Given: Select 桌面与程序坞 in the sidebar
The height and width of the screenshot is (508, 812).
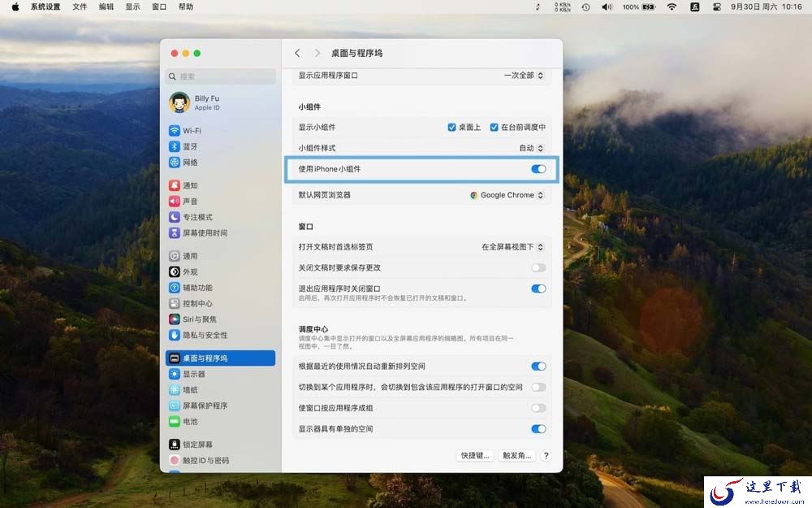Looking at the screenshot, I should [221, 358].
